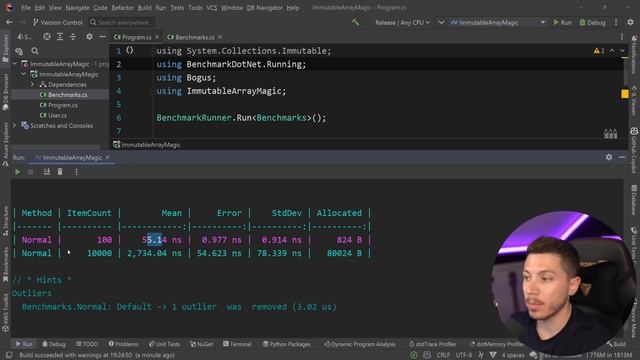Minimize the Run tool window

[622, 157]
